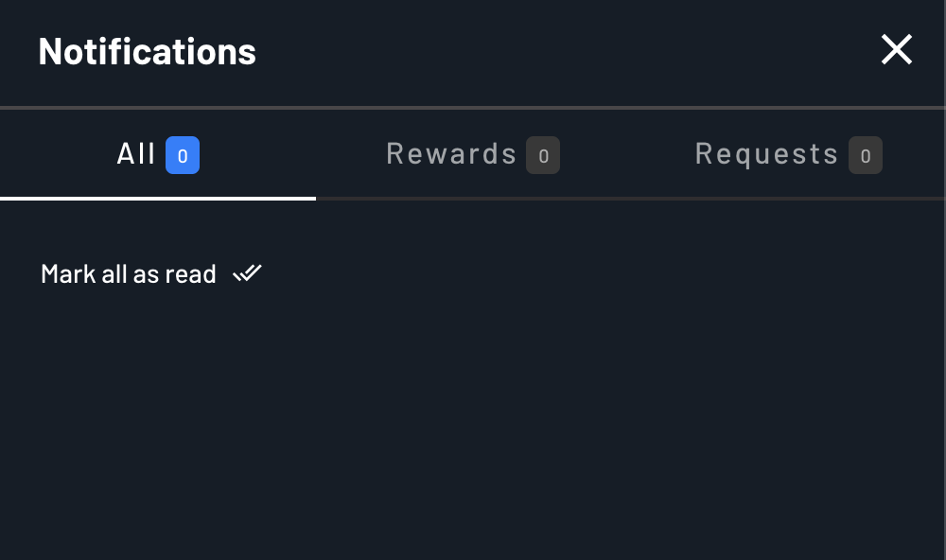Click the Requests tab label text
This screenshot has height=560, width=946.
(767, 153)
